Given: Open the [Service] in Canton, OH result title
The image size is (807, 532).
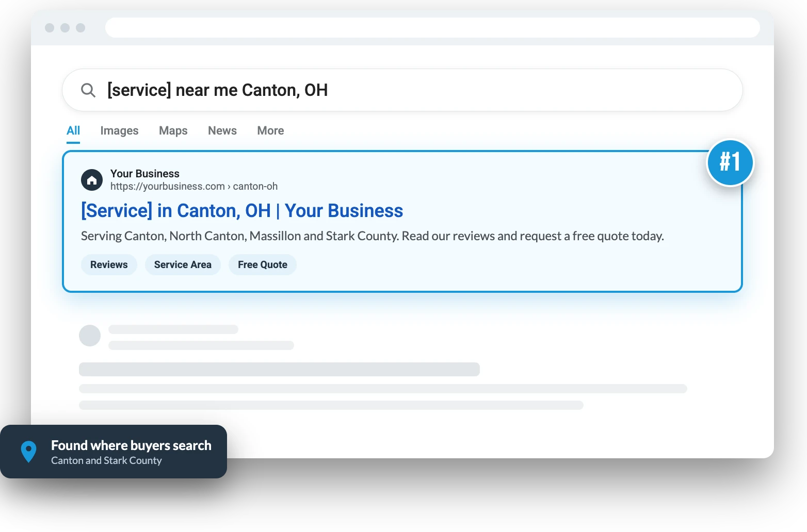Looking at the screenshot, I should (242, 211).
